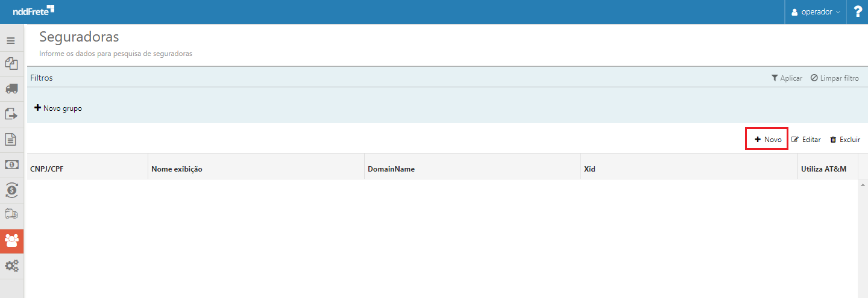The image size is (868, 298).
Task: Click the table scrollbar up arrow
Action: tap(863, 184)
